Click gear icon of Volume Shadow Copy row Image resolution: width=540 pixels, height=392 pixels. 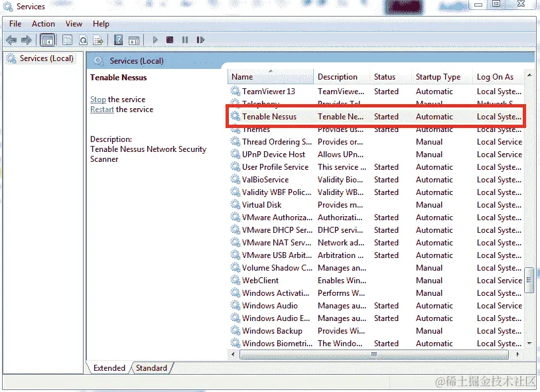[236, 267]
